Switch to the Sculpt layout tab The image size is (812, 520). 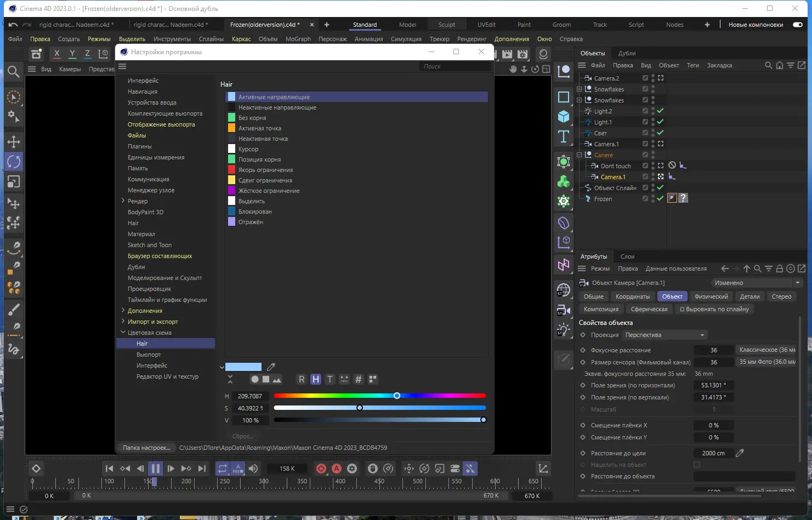(x=447, y=25)
